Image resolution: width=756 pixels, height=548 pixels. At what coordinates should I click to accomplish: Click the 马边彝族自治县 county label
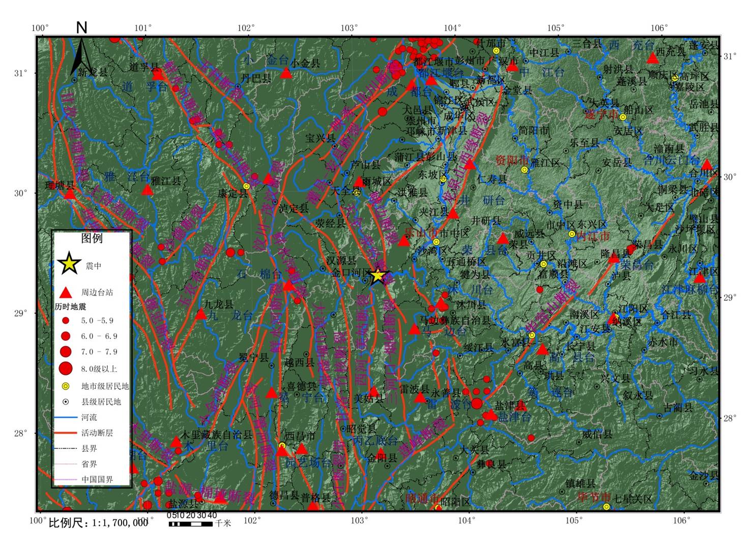coord(454,320)
